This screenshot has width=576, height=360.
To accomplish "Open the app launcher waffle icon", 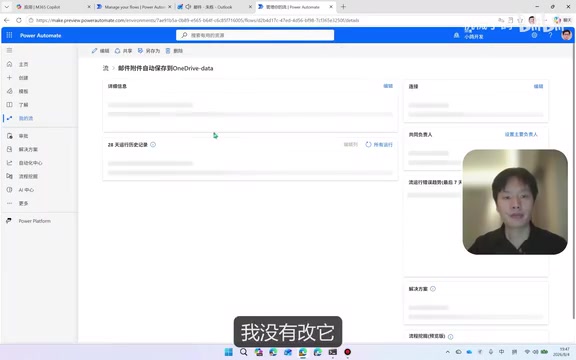I will [9, 35].
